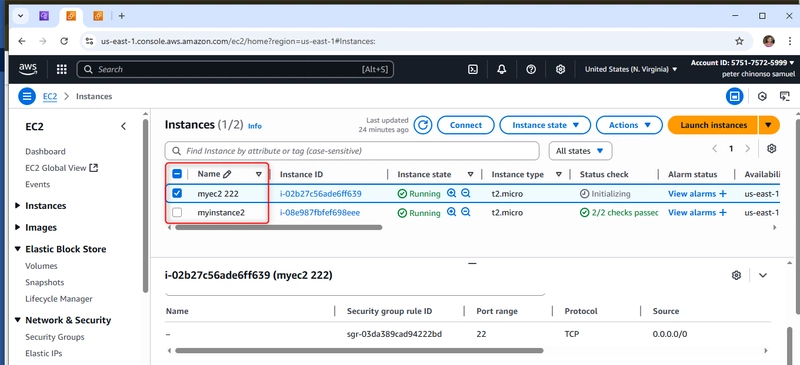Click the security rules horizontal scrollbar
800x365 pixels.
pos(359,351)
